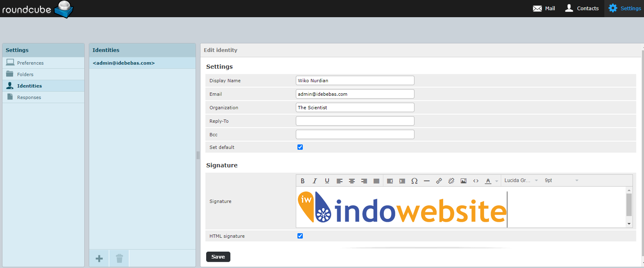Insert a special character with Omega icon
This screenshot has height=268, width=644.
click(x=414, y=181)
